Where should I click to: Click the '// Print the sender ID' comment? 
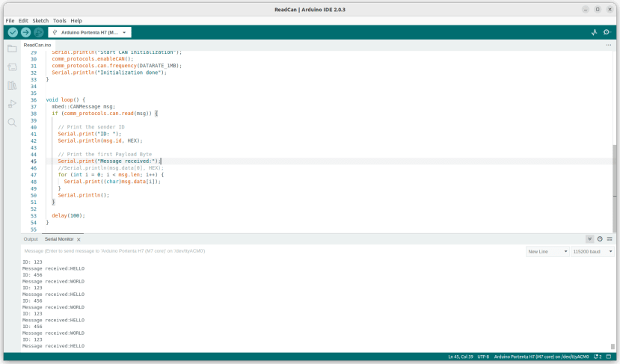(91, 127)
